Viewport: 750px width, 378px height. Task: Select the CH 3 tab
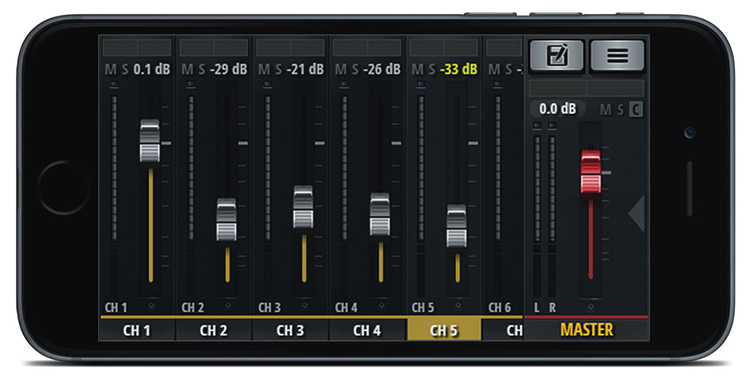290,331
